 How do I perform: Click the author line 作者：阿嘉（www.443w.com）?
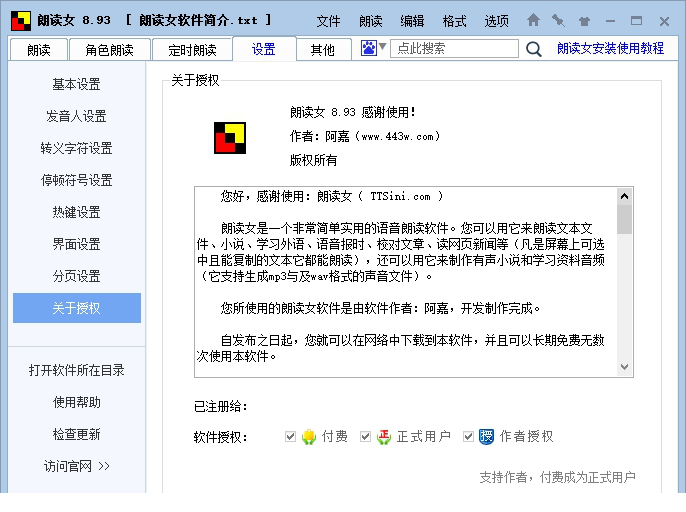364,137
